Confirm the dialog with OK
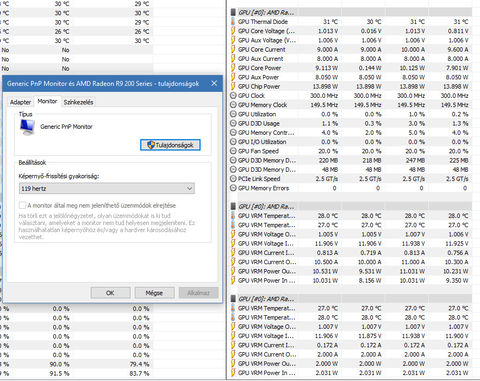 pyautogui.click(x=110, y=293)
